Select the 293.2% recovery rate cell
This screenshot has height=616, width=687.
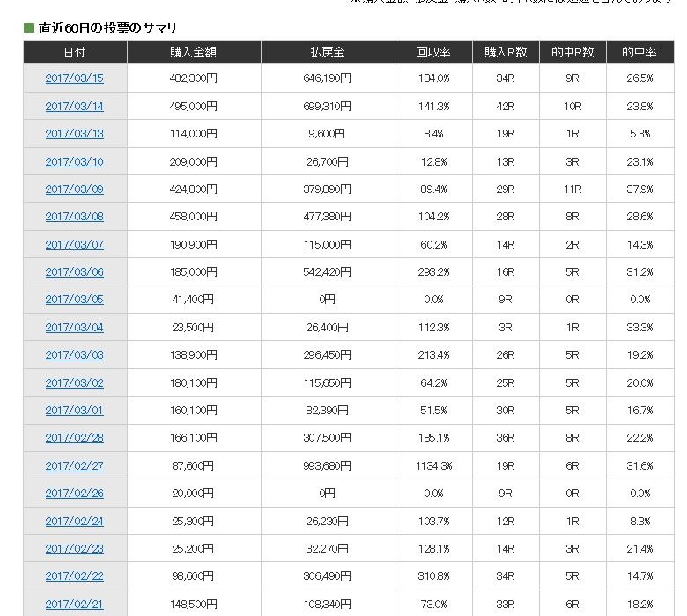point(433,271)
